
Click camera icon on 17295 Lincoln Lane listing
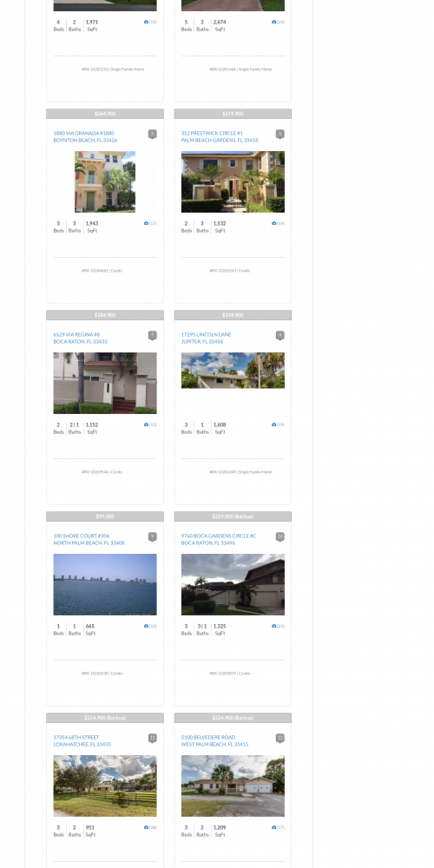point(274,425)
